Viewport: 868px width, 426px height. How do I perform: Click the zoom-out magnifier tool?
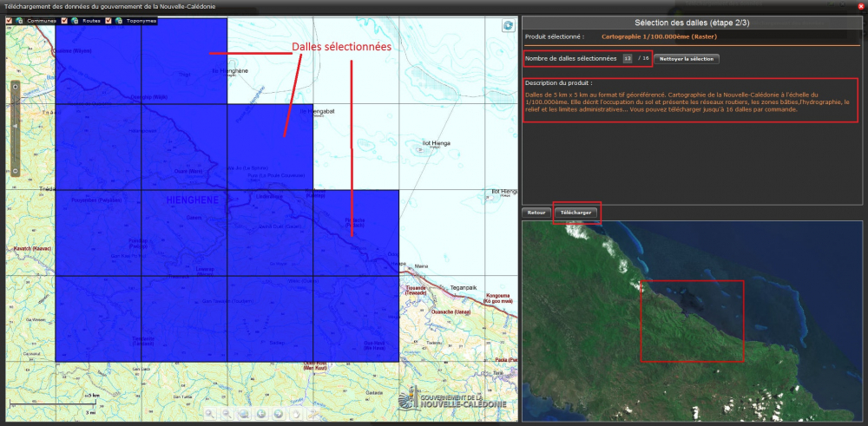[227, 413]
